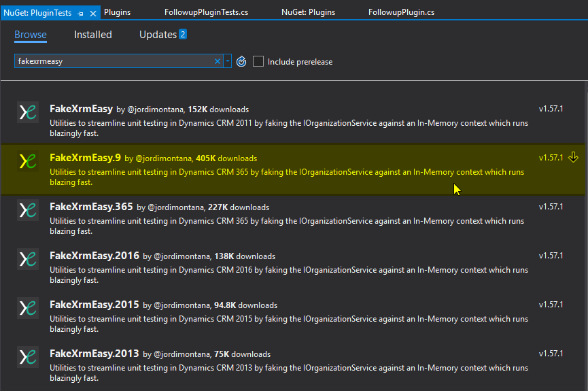Open the FollowupPluginTests.cs tab

click(206, 12)
